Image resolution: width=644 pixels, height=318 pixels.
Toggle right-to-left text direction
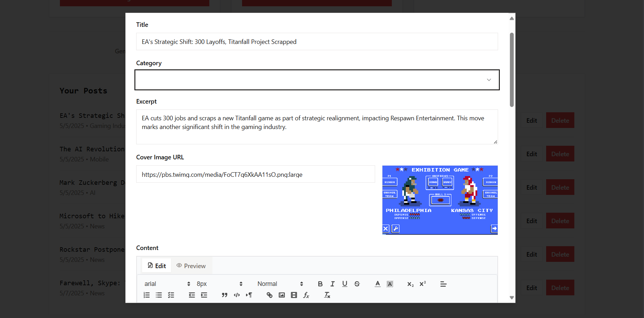coord(249,295)
